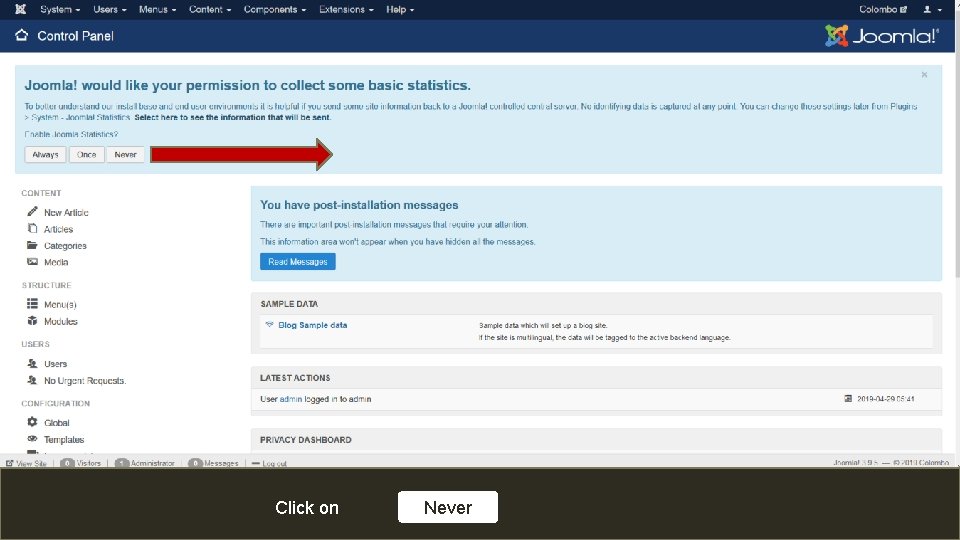
Task: Select here to see information sent
Action: click(233, 117)
